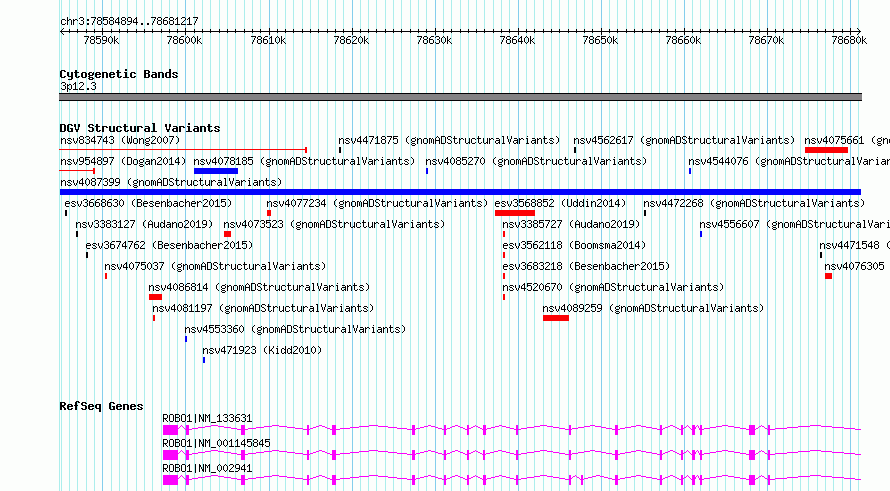This screenshot has height=491, width=890.
Task: Open variant nsv4471548 label
Action: [x=854, y=245]
